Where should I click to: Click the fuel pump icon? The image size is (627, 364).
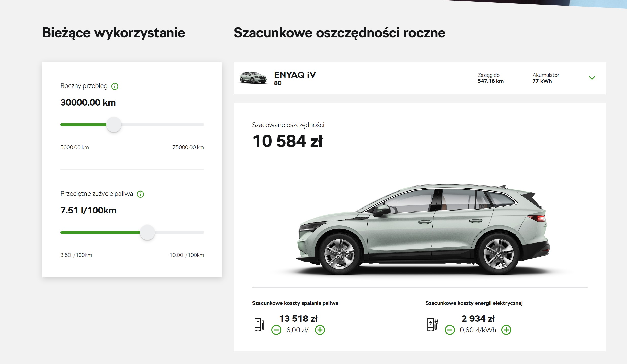[259, 324]
